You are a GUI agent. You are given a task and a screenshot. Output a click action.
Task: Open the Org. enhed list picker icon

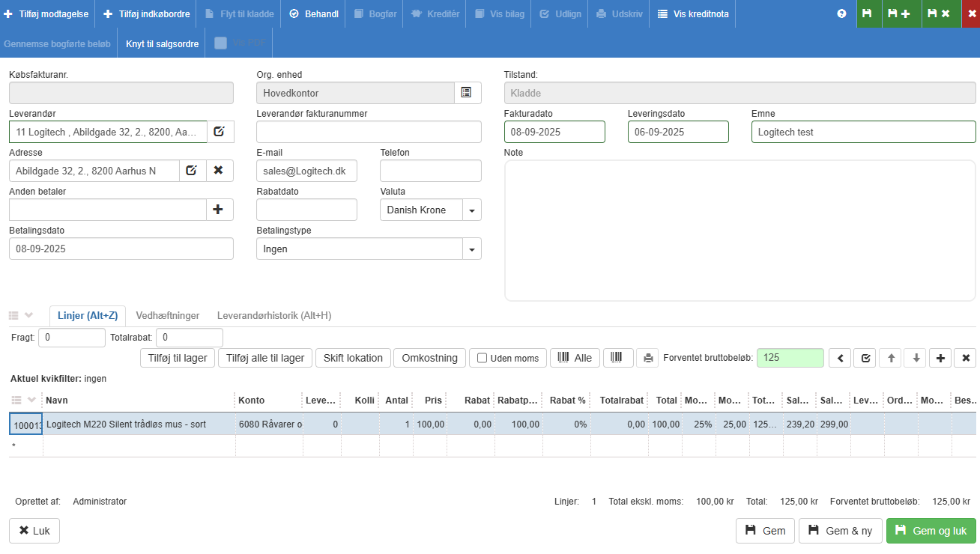[468, 93]
